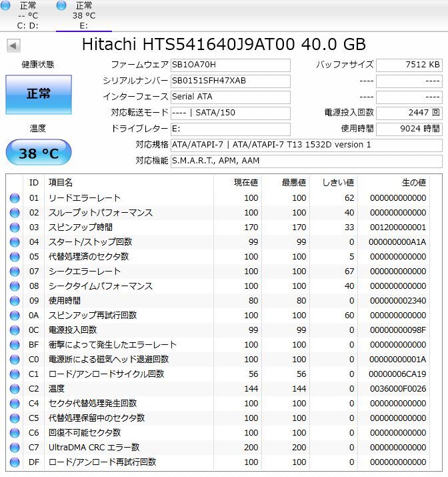The height and width of the screenshot is (477, 448).
Task: Click status icon for 0A スピンアップ再試行回数
Action: 15,316
